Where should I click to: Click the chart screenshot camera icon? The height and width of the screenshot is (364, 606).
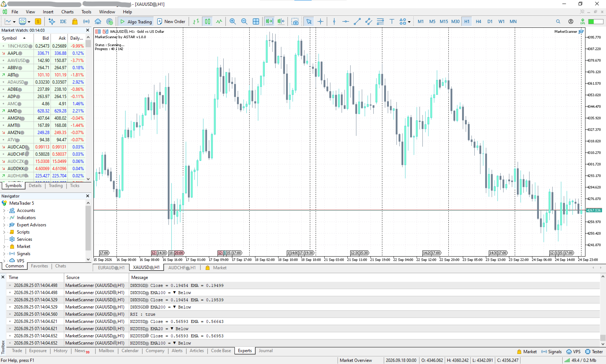pos(295,22)
